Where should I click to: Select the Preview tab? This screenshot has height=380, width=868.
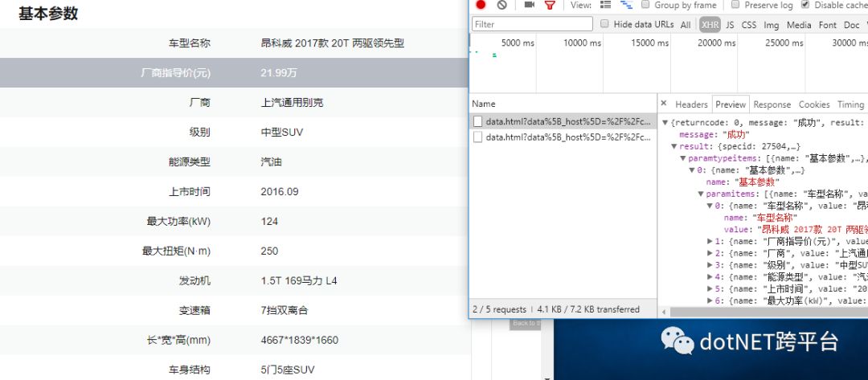[731, 104]
